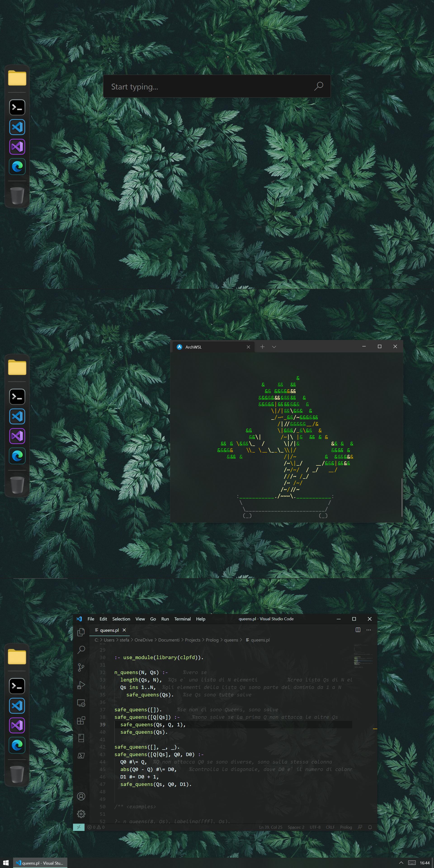Screen dimensions: 434x868
Task: Click the Prolog folder in breadcrumbs
Action: pyautogui.click(x=212, y=640)
